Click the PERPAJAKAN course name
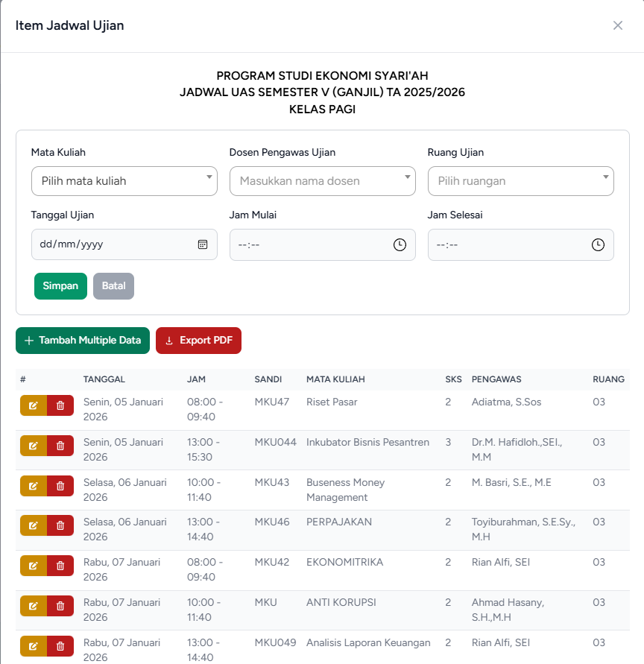644x664 pixels. click(x=339, y=522)
